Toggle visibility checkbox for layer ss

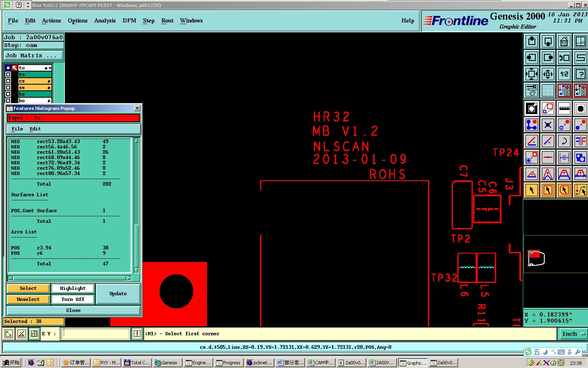(8, 88)
